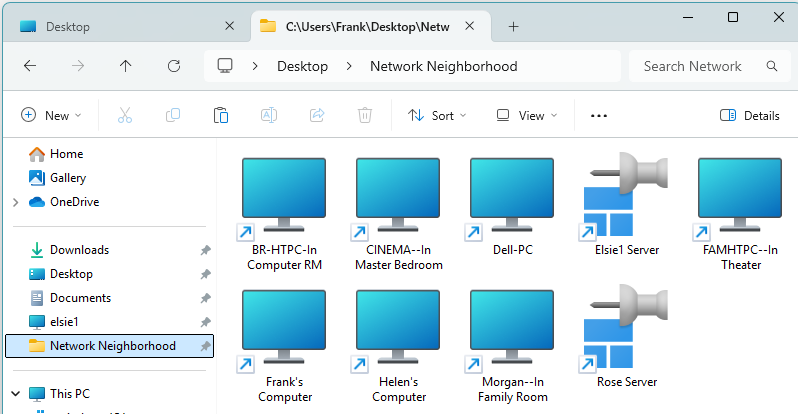Image resolution: width=798 pixels, height=414 pixels.
Task: Open This PC in the navigation pane
Action: pos(70,394)
